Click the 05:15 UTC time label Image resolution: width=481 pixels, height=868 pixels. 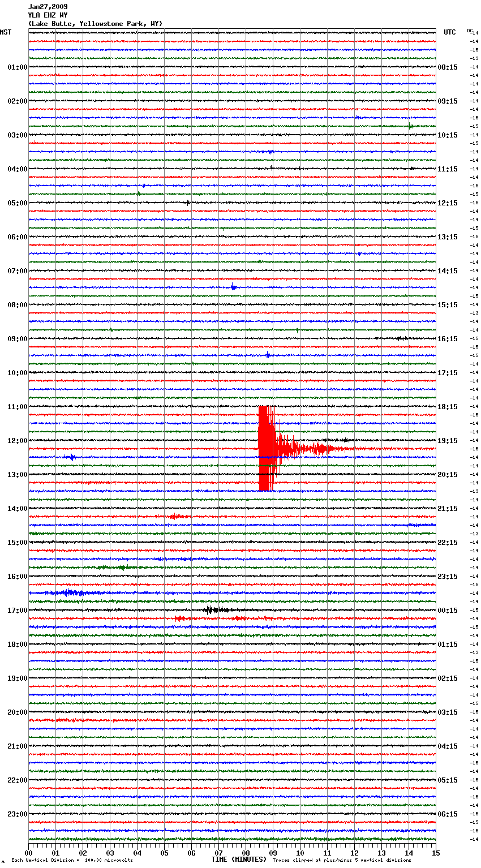[448, 780]
